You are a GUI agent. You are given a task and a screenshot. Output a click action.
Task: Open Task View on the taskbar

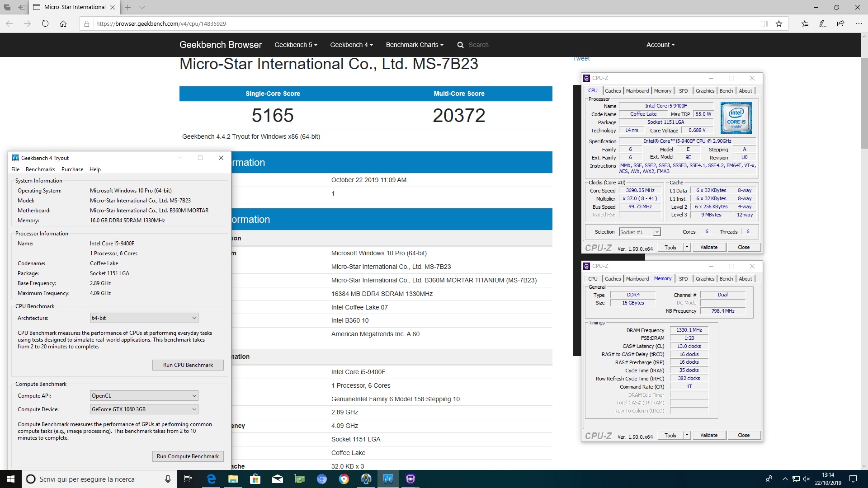click(x=188, y=479)
